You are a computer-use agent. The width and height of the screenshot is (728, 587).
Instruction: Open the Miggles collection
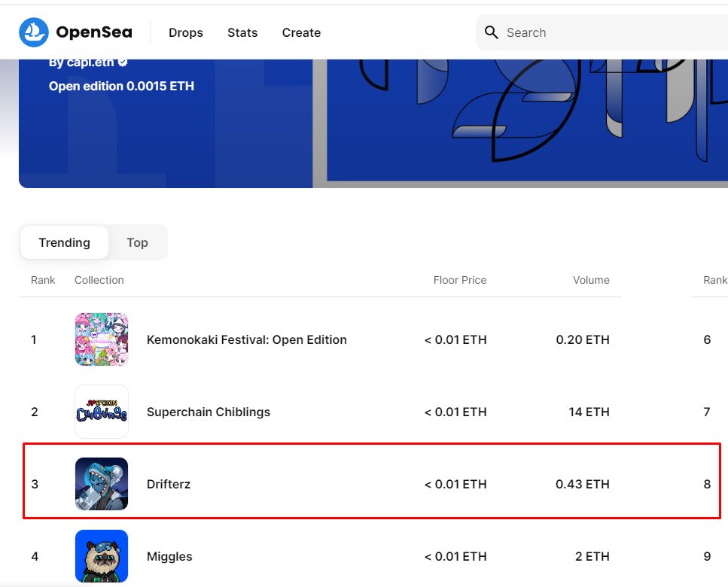(169, 556)
